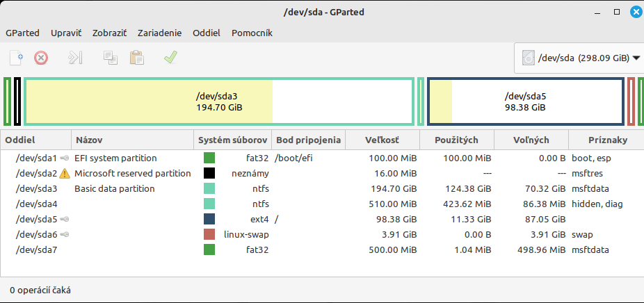Click the paste partition toolbar icon

pyautogui.click(x=136, y=58)
